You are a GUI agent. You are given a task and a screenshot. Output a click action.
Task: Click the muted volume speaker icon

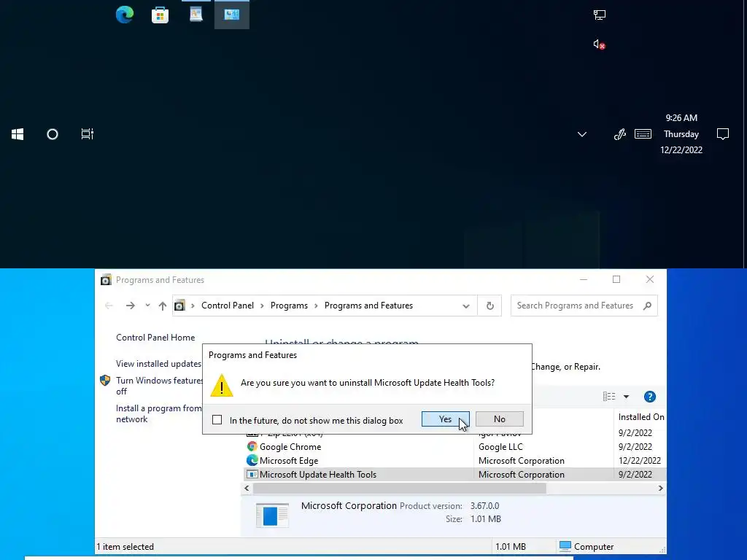pyautogui.click(x=600, y=44)
